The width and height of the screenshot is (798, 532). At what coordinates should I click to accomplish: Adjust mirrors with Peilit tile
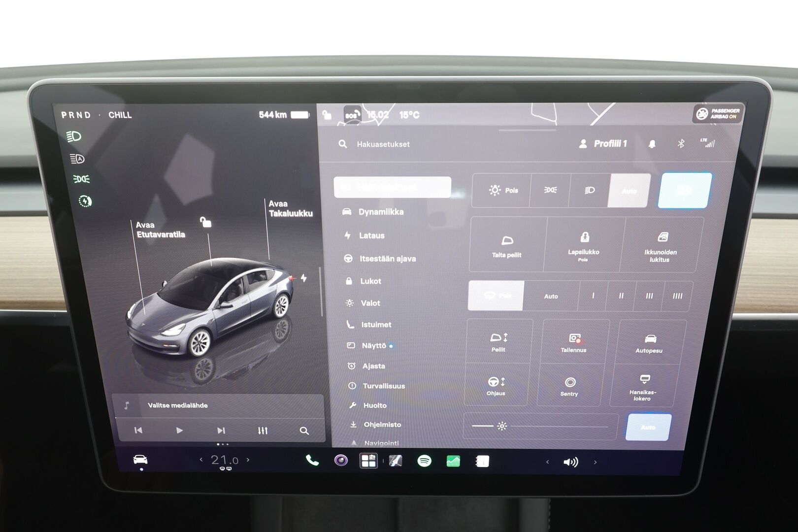tap(499, 342)
